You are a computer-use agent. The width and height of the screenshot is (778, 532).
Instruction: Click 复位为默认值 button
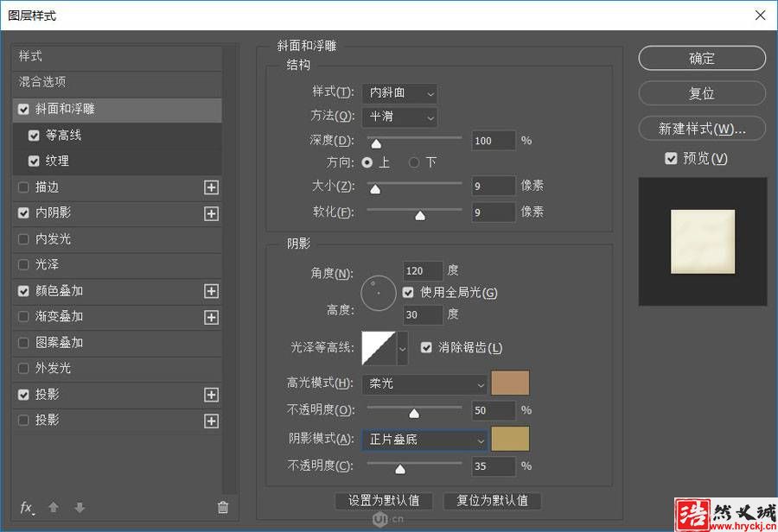pos(492,501)
